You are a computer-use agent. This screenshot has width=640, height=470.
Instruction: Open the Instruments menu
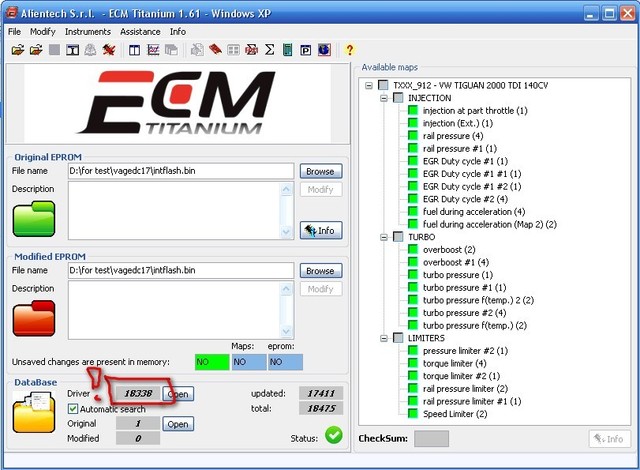point(88,31)
